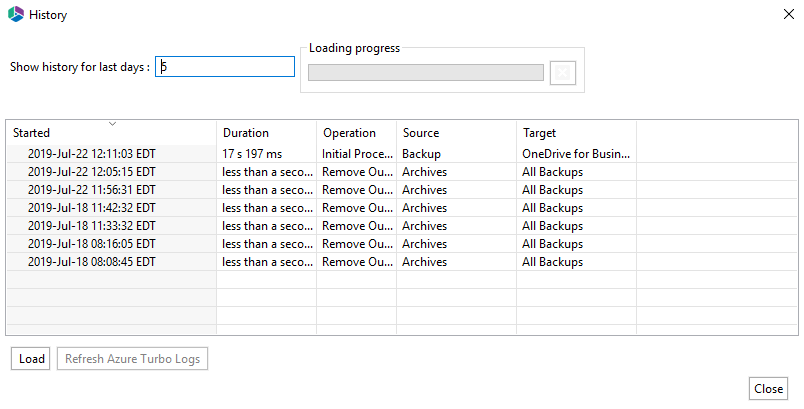Select the 2019-Jul-22 12:11:03 EDT row
Image resolution: width=804 pixels, height=409 pixels.
92,154
